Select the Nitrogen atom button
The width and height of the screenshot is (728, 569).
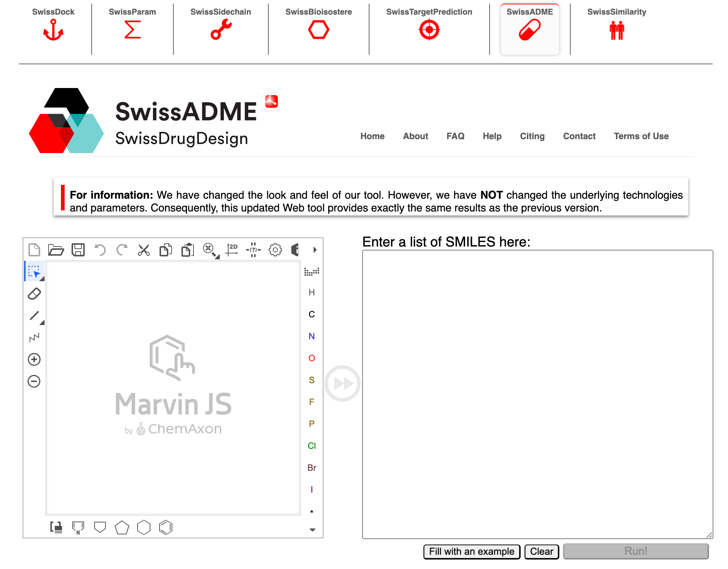point(311,336)
